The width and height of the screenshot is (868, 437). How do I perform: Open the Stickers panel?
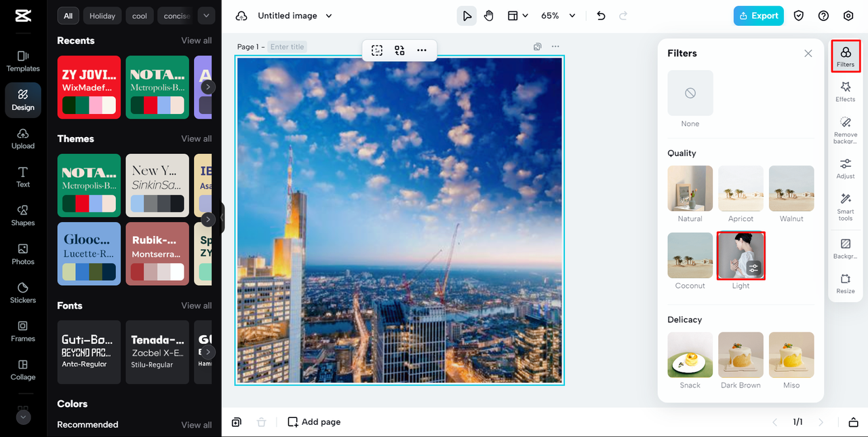(x=23, y=292)
